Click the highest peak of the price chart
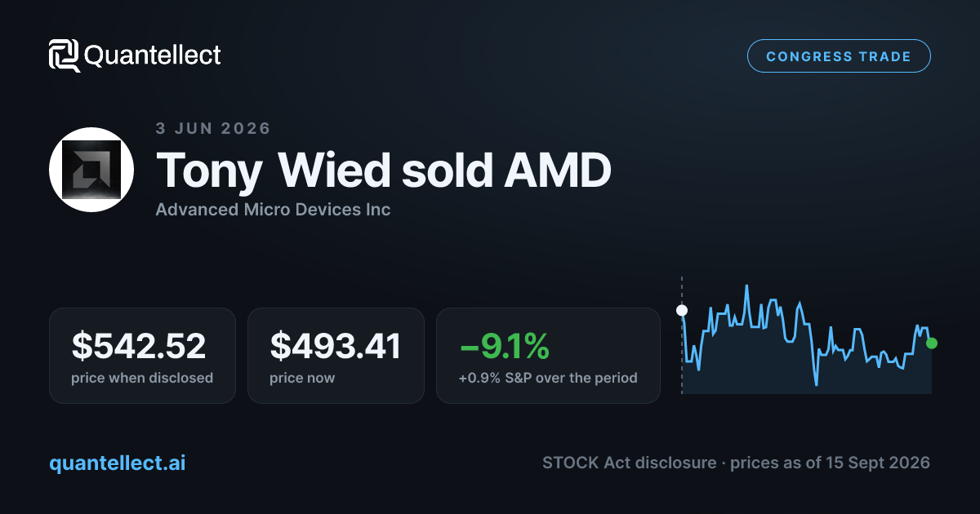This screenshot has width=980, height=514. 746,286
